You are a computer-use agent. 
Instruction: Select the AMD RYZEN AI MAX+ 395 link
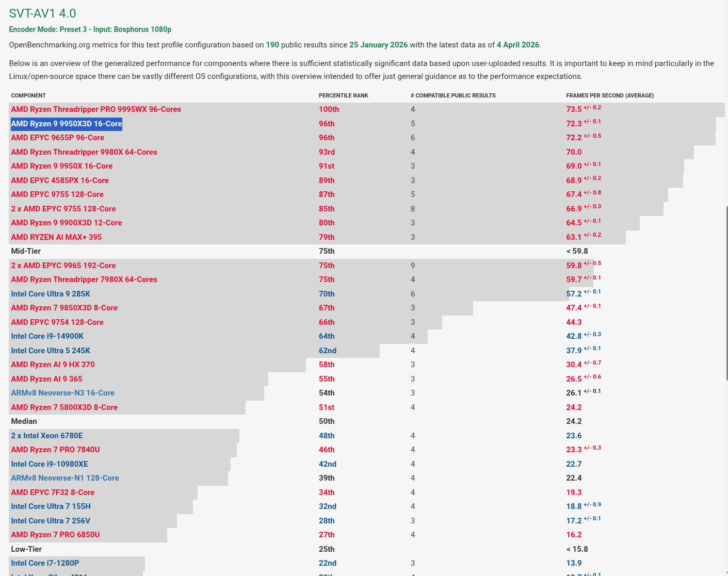[56, 237]
